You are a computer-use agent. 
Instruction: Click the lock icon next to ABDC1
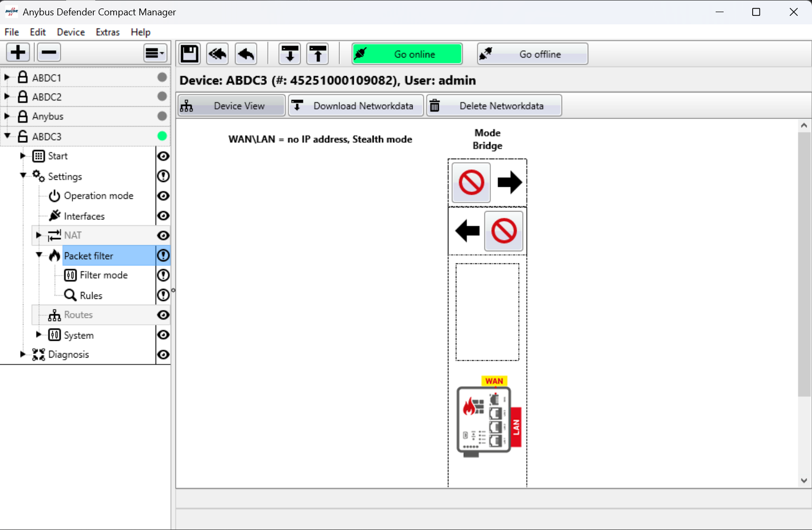(x=23, y=77)
